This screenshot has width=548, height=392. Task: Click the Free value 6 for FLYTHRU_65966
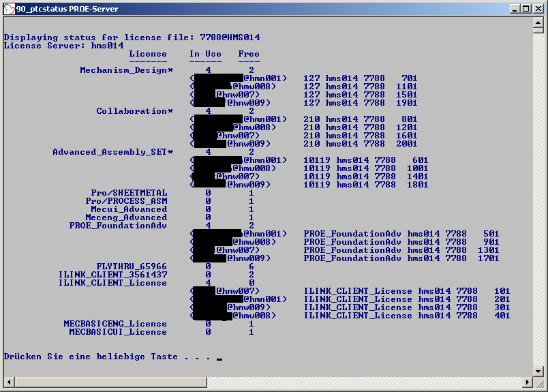[252, 267]
